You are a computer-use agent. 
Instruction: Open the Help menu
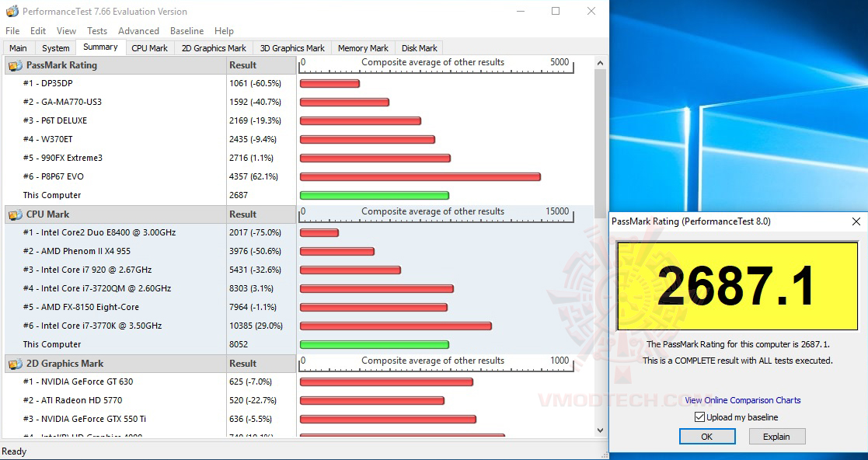pos(224,31)
